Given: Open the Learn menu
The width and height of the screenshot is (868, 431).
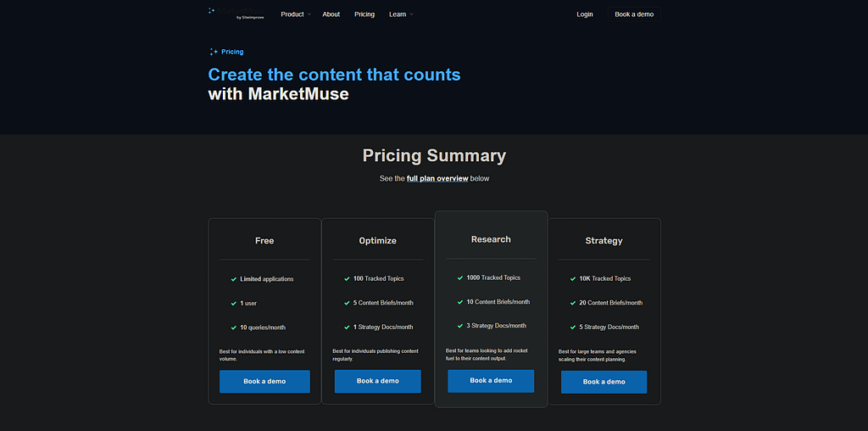Looking at the screenshot, I should (x=398, y=14).
